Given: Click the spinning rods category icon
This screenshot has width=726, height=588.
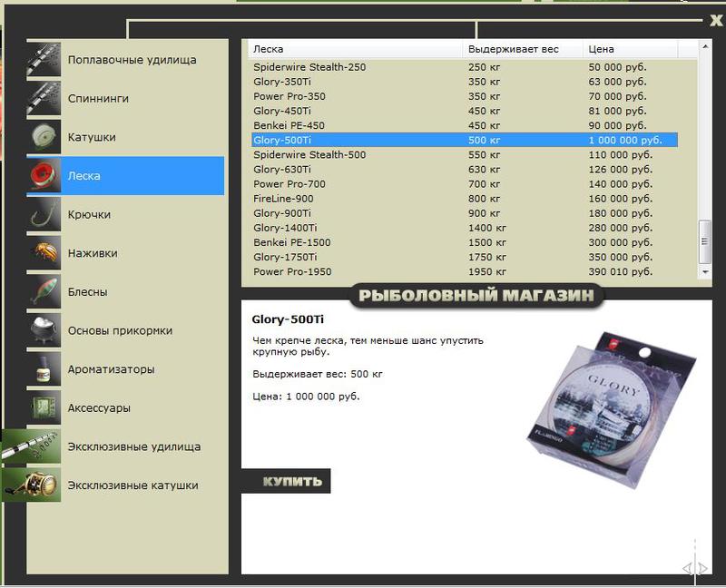Looking at the screenshot, I should click(44, 98).
